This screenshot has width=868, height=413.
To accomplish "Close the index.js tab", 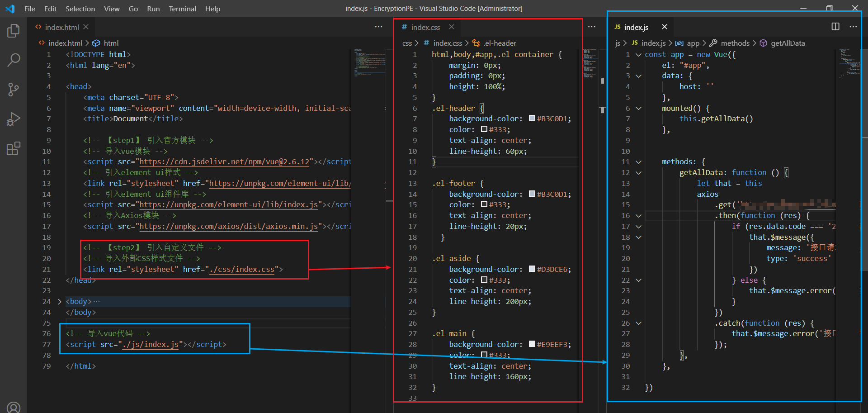I will pos(665,27).
